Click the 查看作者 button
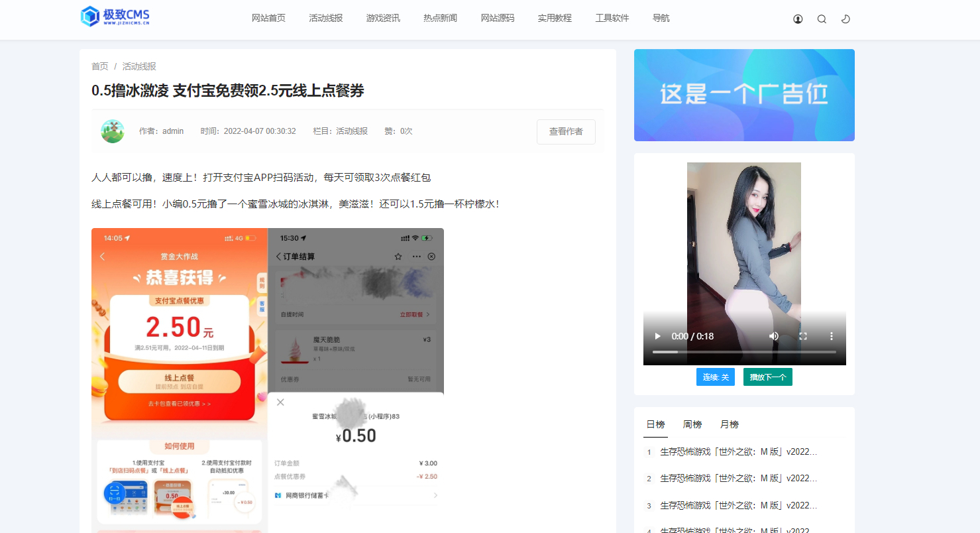This screenshot has width=980, height=533. [566, 131]
